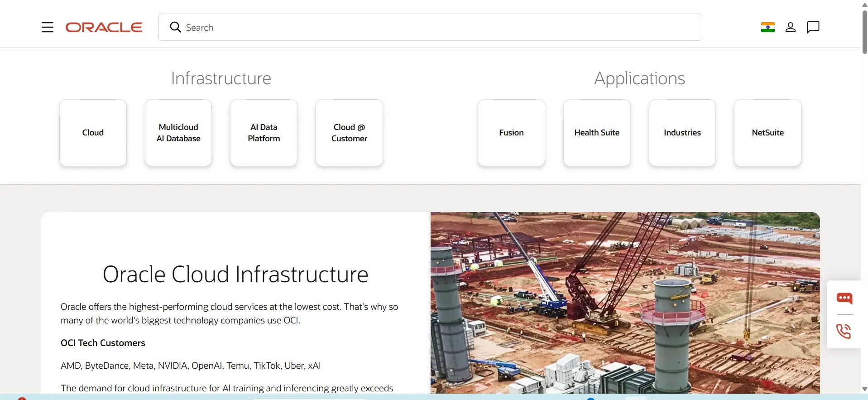
Task: Open the Fusion applications card
Action: (x=511, y=133)
